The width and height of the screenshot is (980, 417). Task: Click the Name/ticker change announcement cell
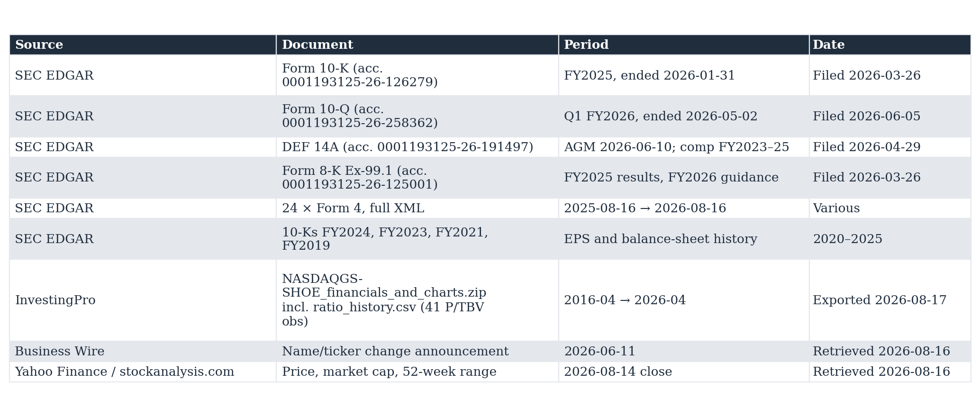(417, 352)
